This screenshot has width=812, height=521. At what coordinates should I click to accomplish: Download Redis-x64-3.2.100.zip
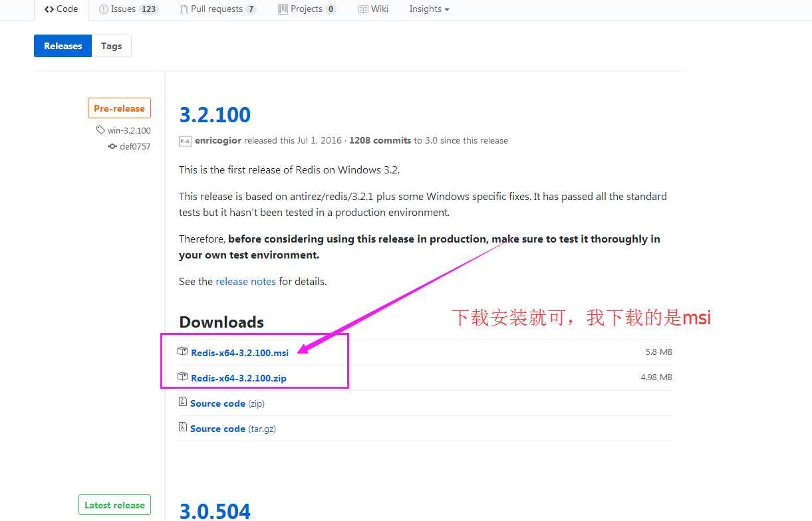[239, 378]
